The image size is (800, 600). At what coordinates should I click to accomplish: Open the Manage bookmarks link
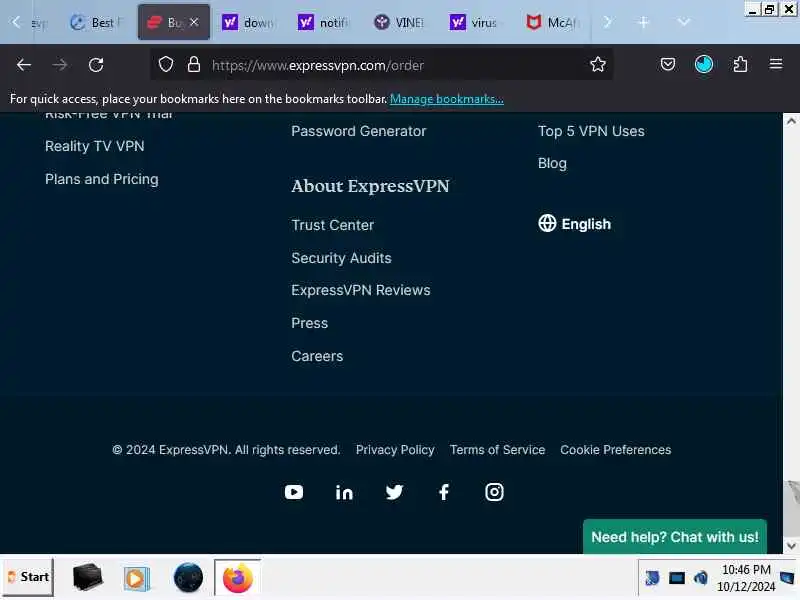point(446,99)
